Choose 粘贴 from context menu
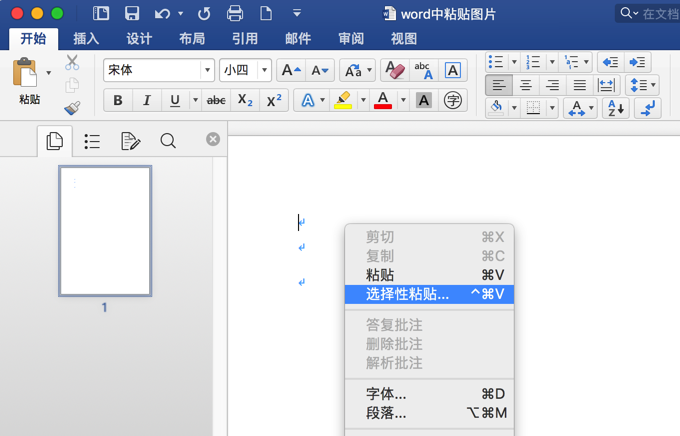Image resolution: width=680 pixels, height=436 pixels. [429, 275]
